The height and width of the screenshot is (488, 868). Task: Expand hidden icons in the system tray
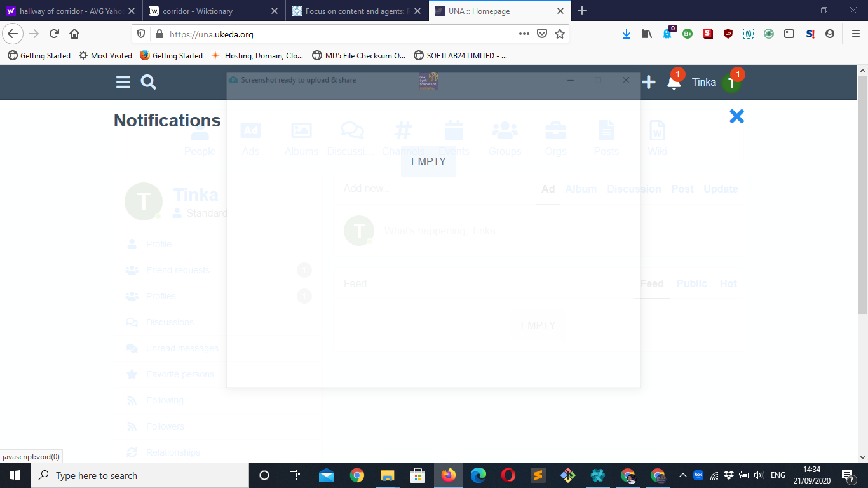pyautogui.click(x=683, y=475)
